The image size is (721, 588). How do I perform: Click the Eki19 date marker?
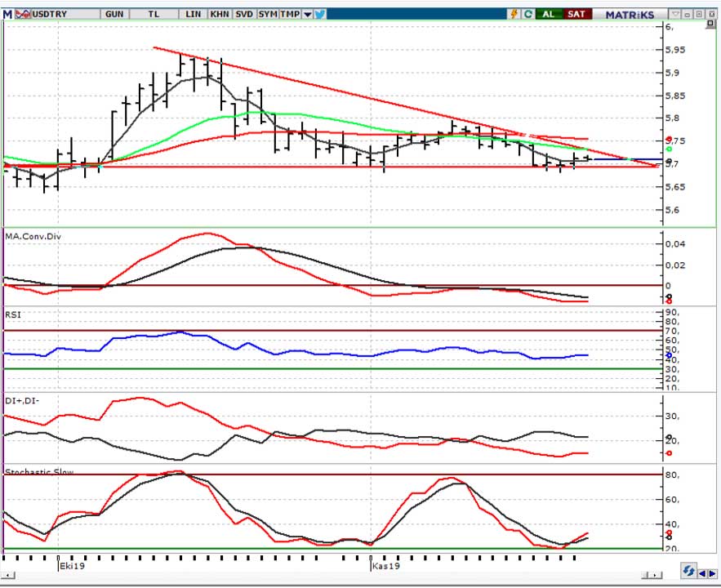click(x=72, y=565)
